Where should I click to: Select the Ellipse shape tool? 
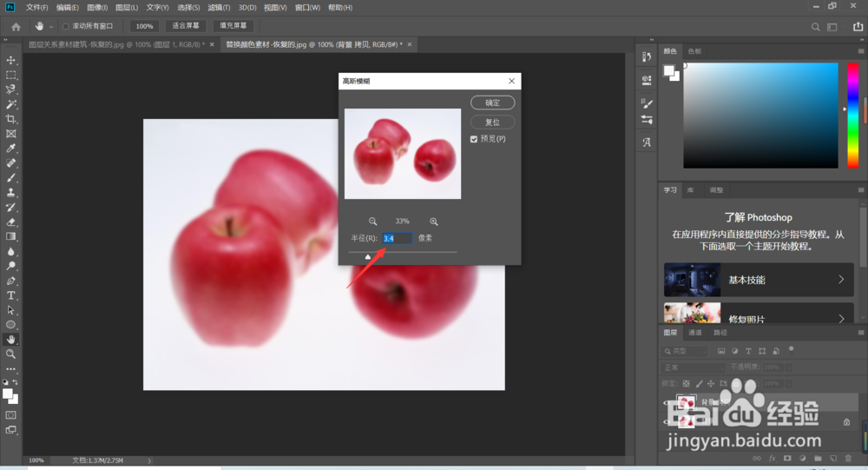(x=10, y=325)
